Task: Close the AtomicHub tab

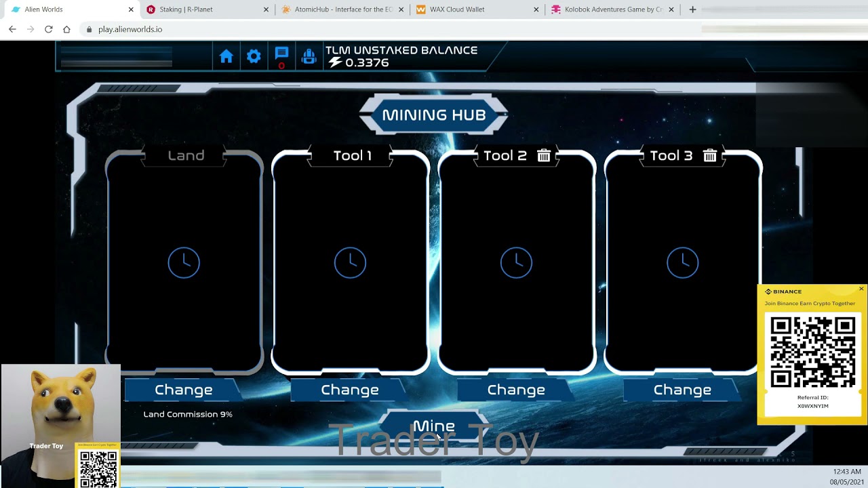Action: click(x=401, y=9)
